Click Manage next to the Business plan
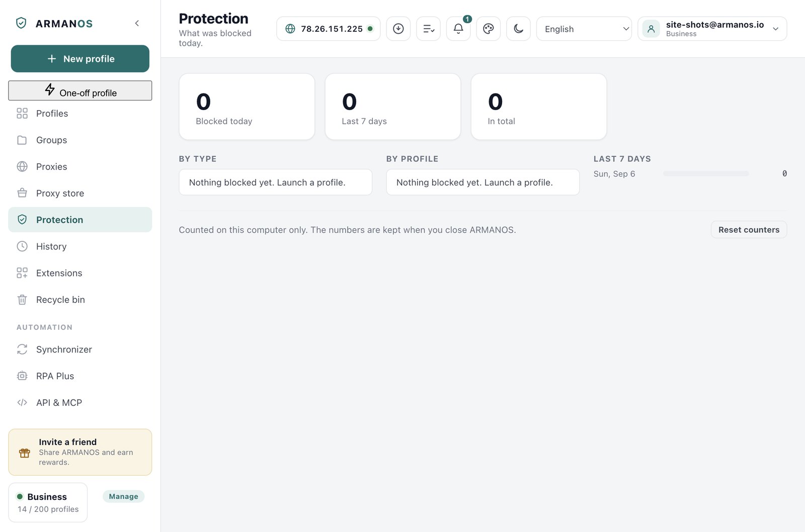Image resolution: width=805 pixels, height=532 pixels. [123, 496]
